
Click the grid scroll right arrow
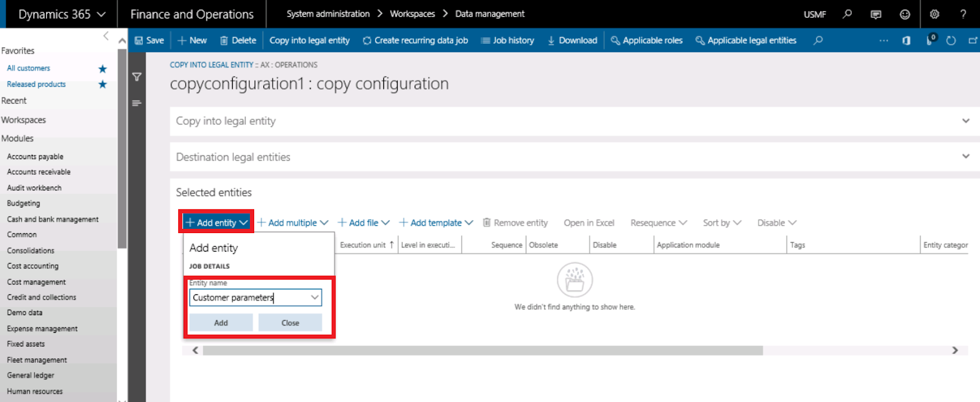pos(955,351)
